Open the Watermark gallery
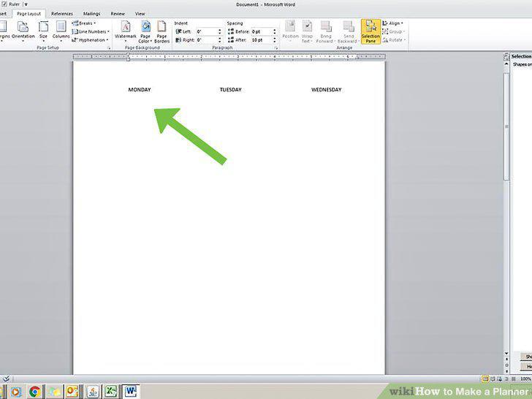This screenshot has height=399, width=532. click(126, 31)
